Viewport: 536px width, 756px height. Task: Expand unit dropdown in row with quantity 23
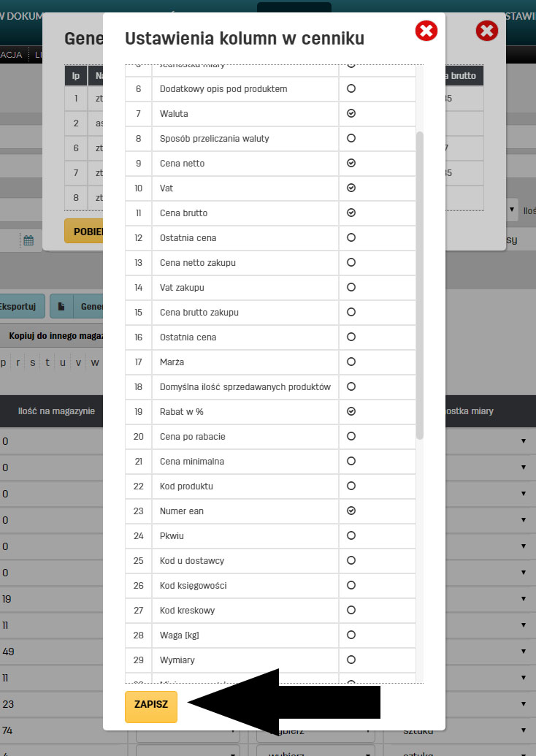point(523,704)
